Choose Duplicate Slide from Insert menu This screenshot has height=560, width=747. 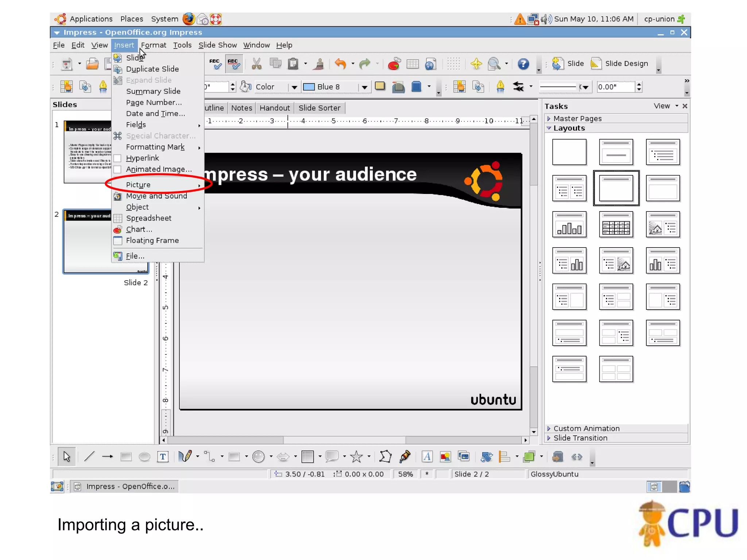coord(158,69)
